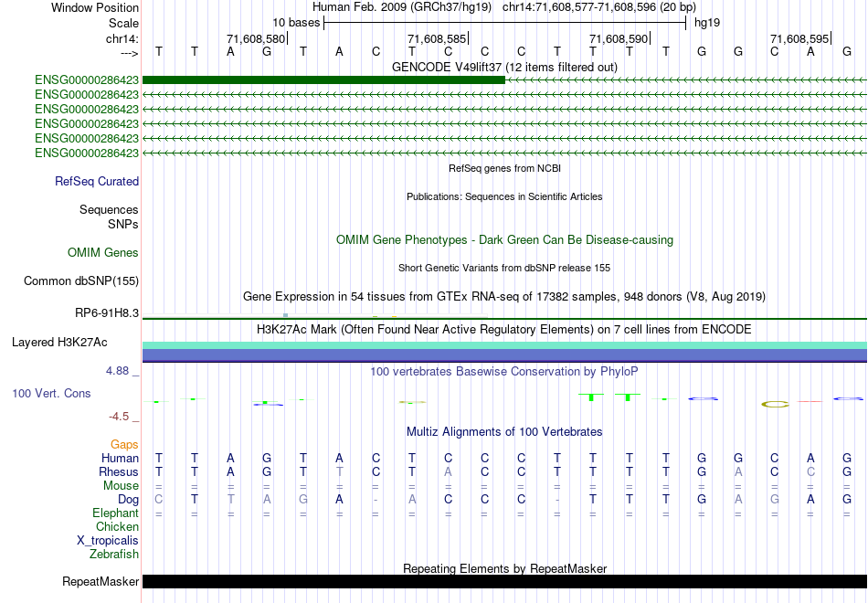
Task: Open GTEx Gene Expression track title
Action: tap(504, 296)
